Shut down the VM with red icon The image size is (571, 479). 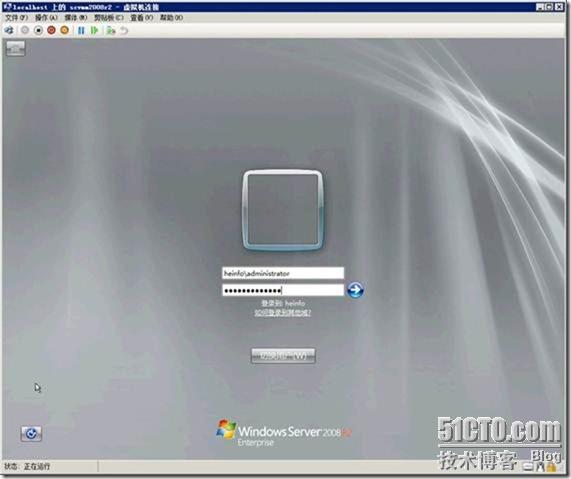click(51, 30)
